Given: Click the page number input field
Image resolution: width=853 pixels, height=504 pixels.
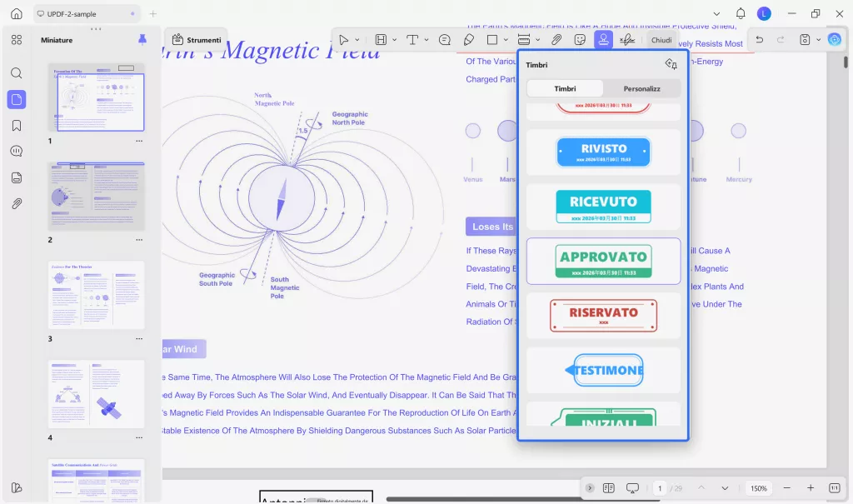Looking at the screenshot, I should (660, 488).
